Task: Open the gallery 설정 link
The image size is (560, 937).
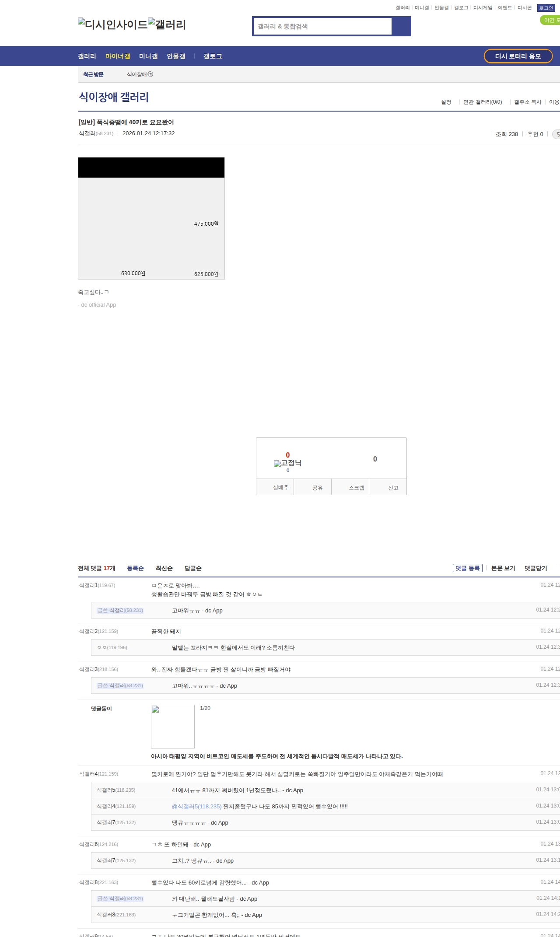Action: 446,102
